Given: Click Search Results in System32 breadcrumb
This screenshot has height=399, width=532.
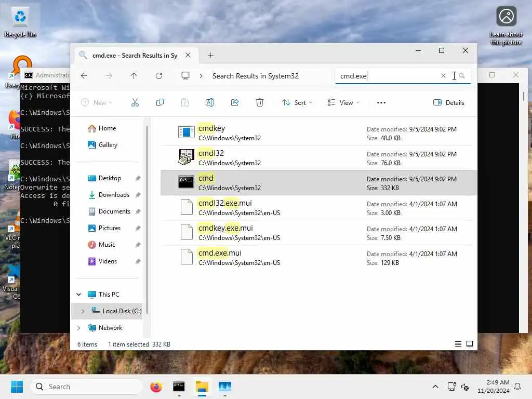Looking at the screenshot, I should tap(256, 76).
